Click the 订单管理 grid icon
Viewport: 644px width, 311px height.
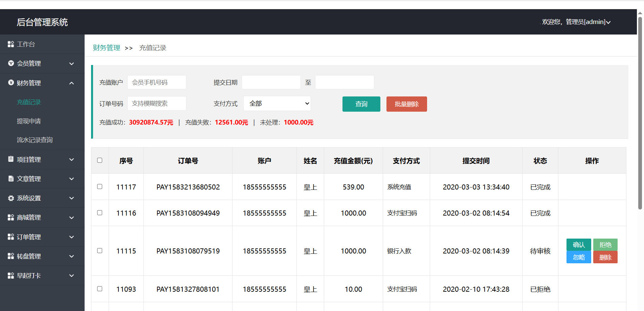11,237
